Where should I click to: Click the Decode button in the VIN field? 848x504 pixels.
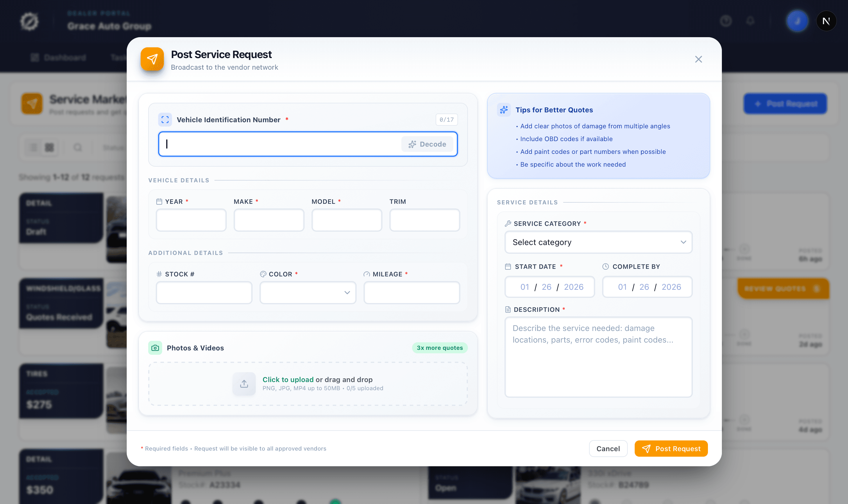pos(427,144)
